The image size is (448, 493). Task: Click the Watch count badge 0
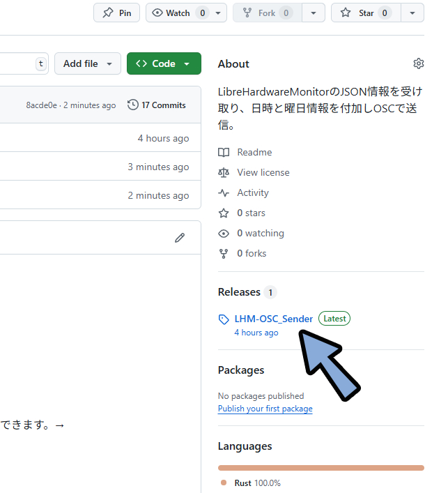point(203,13)
